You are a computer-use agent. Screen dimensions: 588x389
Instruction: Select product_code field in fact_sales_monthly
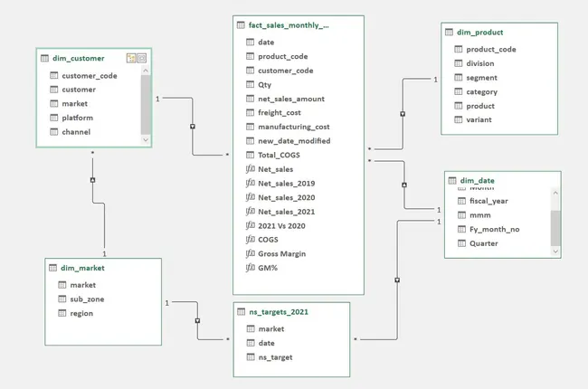coord(283,56)
